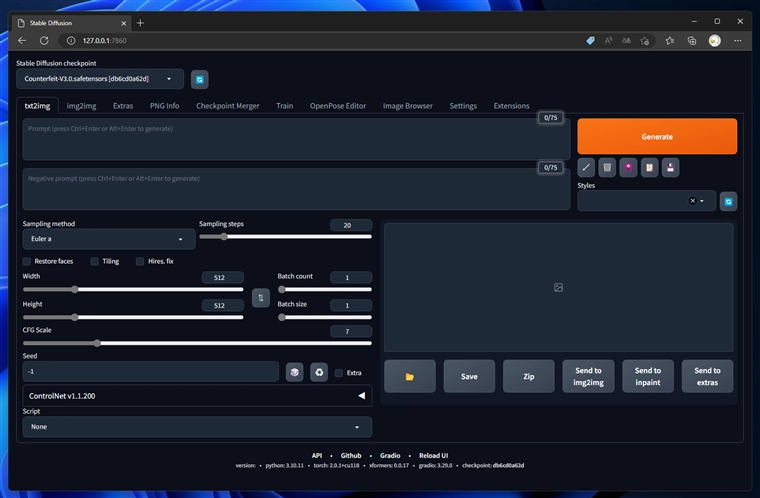Refresh the Styles list
The width and height of the screenshot is (760, 498).
(728, 201)
